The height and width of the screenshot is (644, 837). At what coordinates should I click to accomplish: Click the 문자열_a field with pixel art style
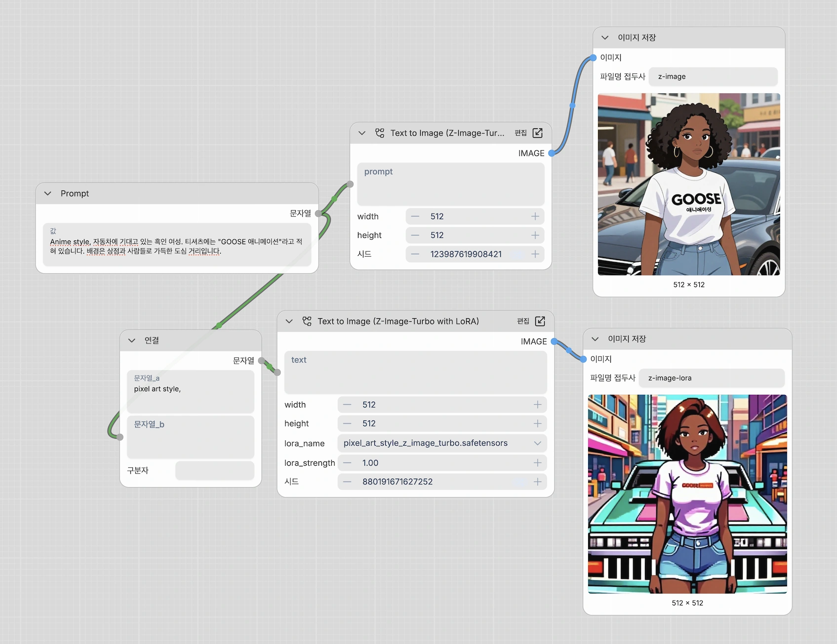point(191,391)
